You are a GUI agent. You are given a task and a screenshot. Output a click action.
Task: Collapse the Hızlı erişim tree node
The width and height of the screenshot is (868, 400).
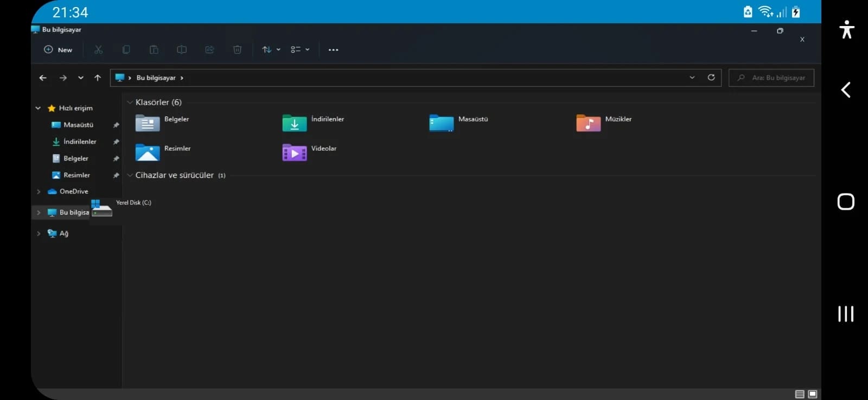(38, 108)
